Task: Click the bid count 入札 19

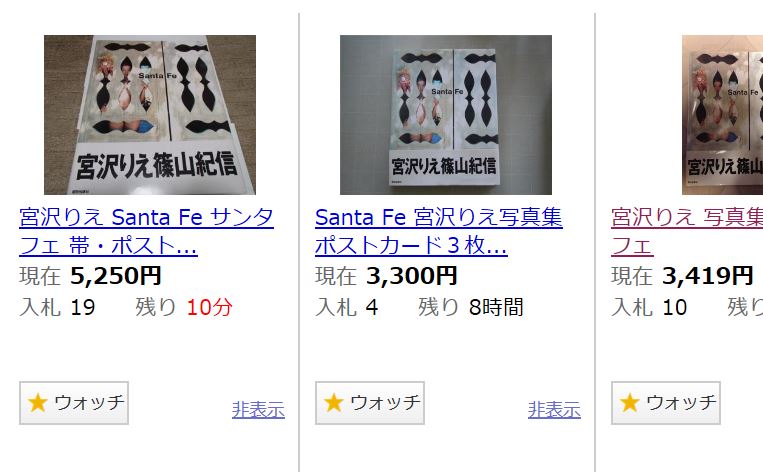Action: pyautogui.click(x=57, y=308)
